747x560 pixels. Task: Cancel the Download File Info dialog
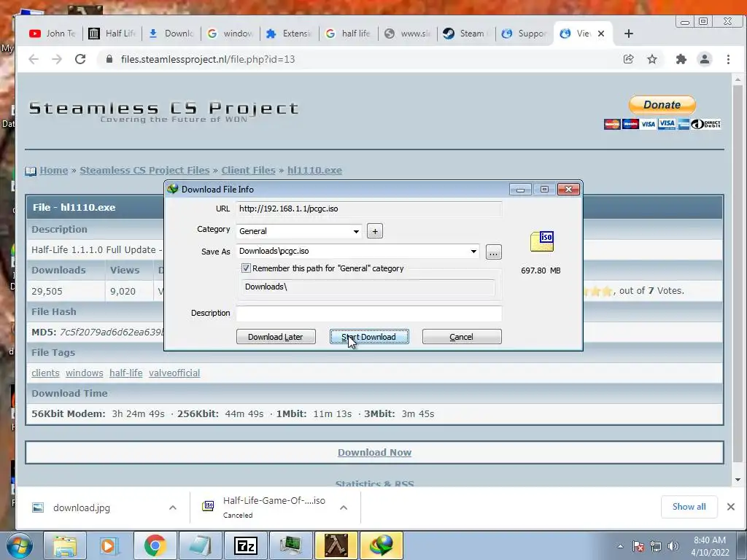coord(462,337)
